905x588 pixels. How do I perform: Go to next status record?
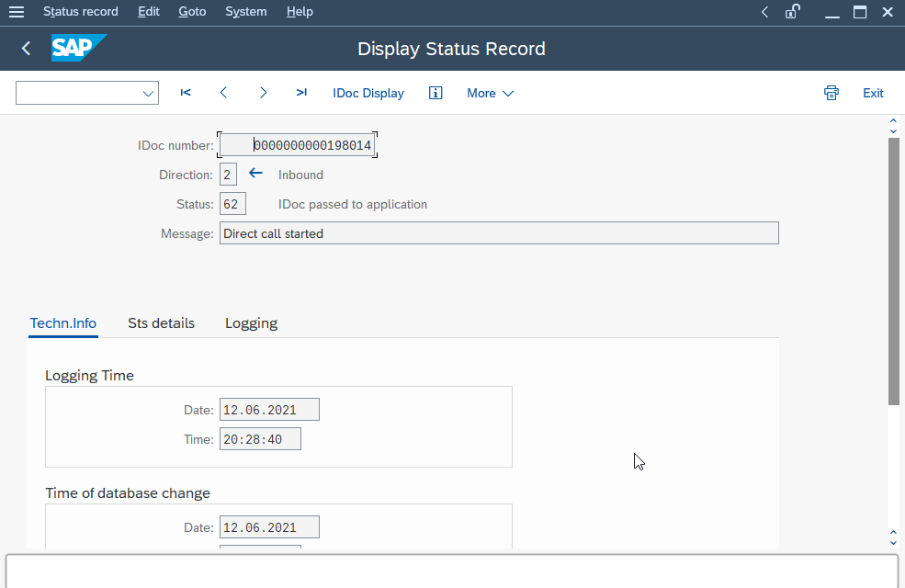(263, 93)
